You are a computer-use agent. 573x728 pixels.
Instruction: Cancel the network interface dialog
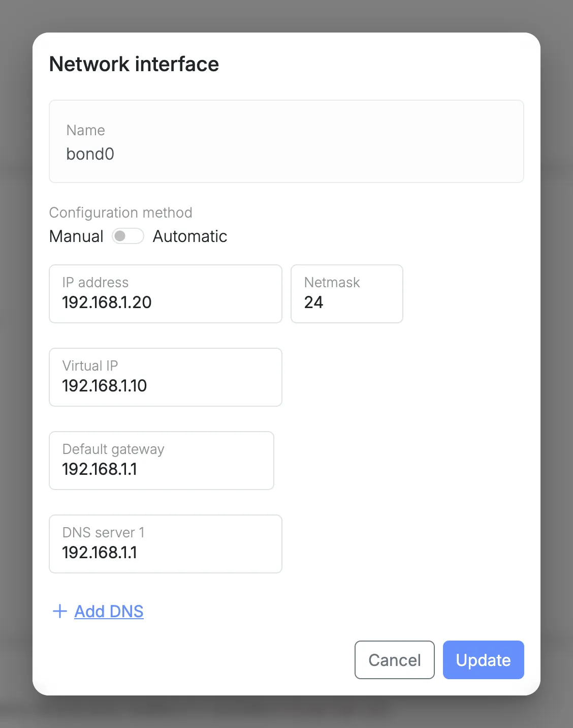click(395, 660)
